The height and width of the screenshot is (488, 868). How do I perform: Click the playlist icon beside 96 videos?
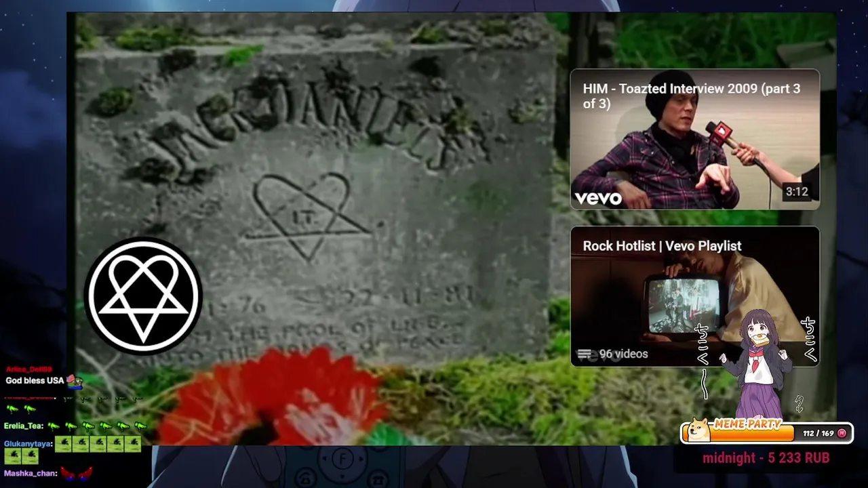(x=585, y=354)
